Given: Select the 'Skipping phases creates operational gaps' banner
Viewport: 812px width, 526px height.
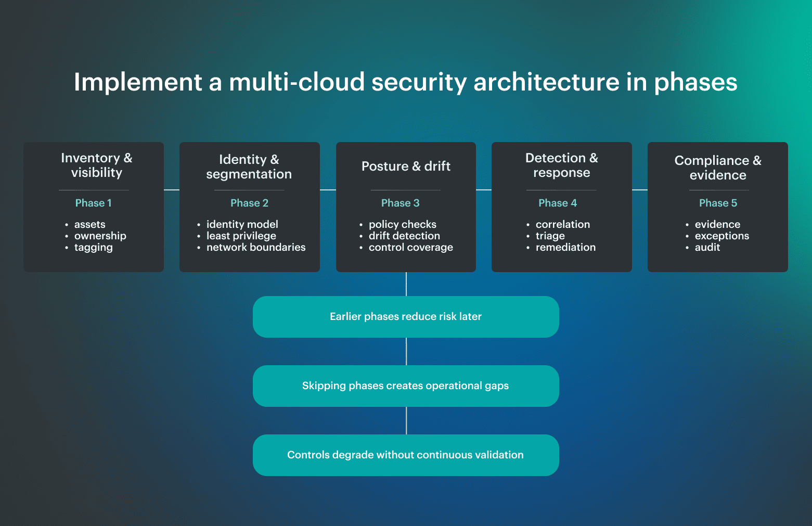Looking at the screenshot, I should click(406, 386).
